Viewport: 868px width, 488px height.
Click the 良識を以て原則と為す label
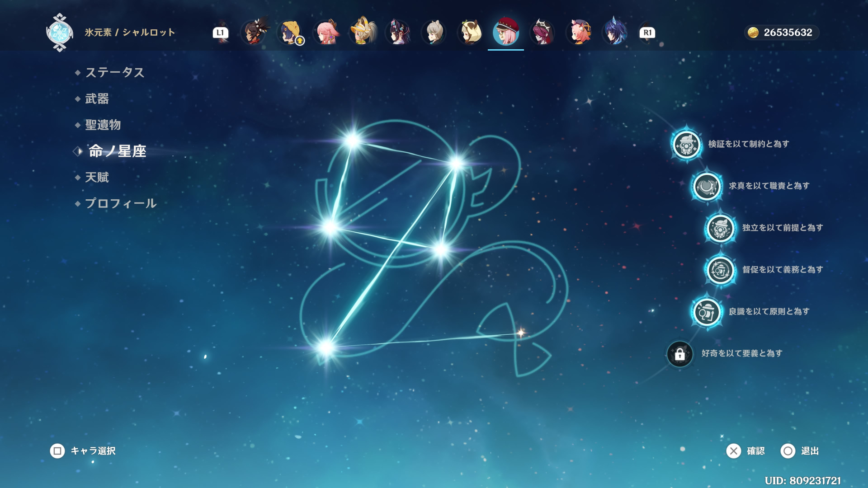(769, 311)
